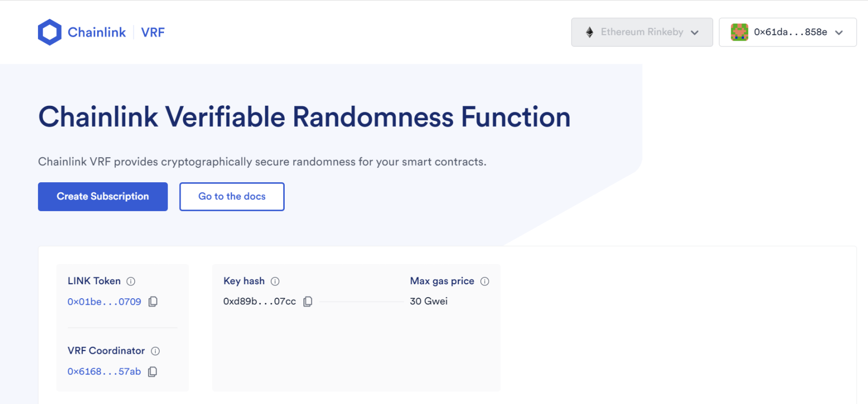Open the LINK Token address 0x01be...0709 link

(104, 302)
